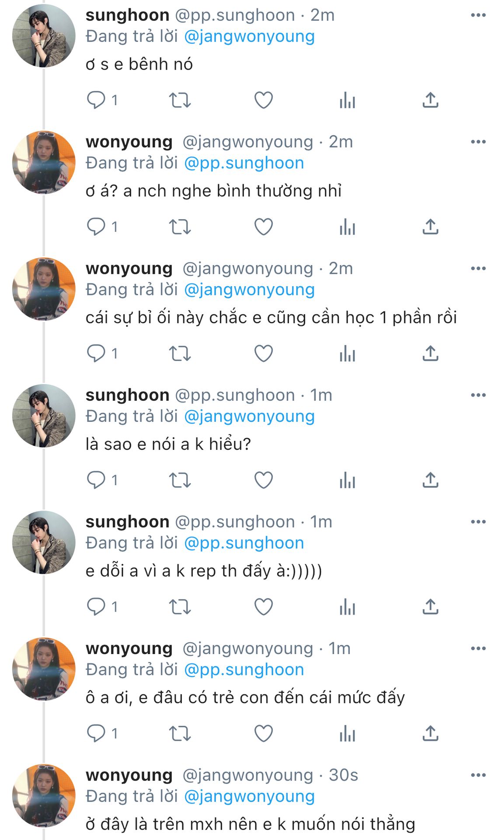Screen dimensions: 504x840
Task: Reply to "e dỗi a vì a k rep" tweet
Action: coord(96,607)
